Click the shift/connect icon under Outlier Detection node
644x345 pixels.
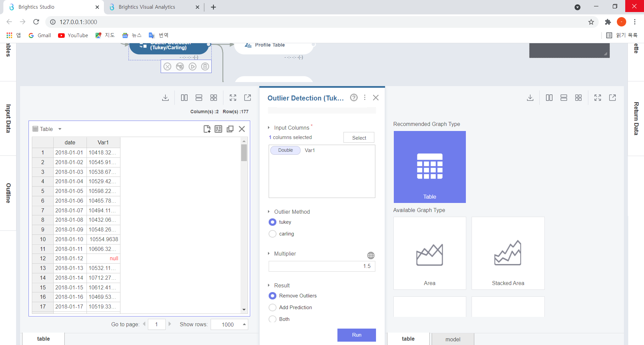point(180,67)
